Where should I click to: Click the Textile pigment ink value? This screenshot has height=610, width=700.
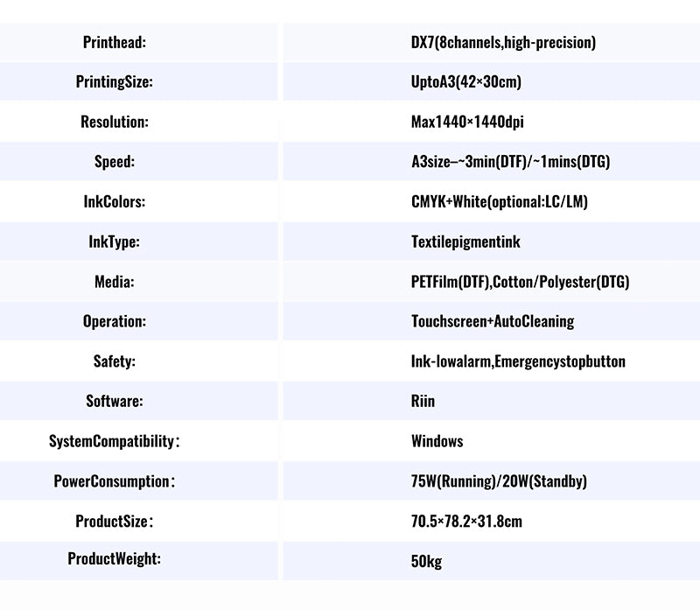465,242
